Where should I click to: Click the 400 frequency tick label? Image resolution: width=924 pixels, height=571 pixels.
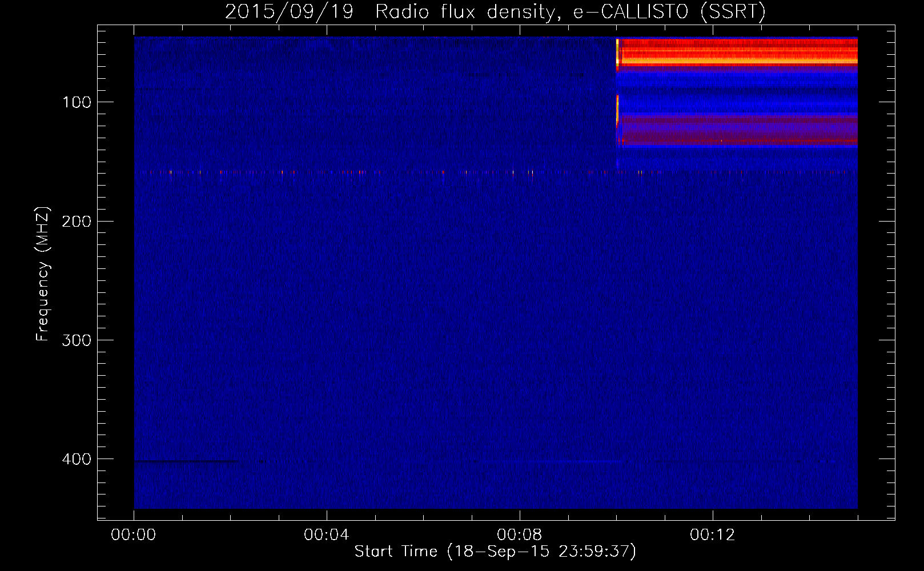tap(77, 459)
